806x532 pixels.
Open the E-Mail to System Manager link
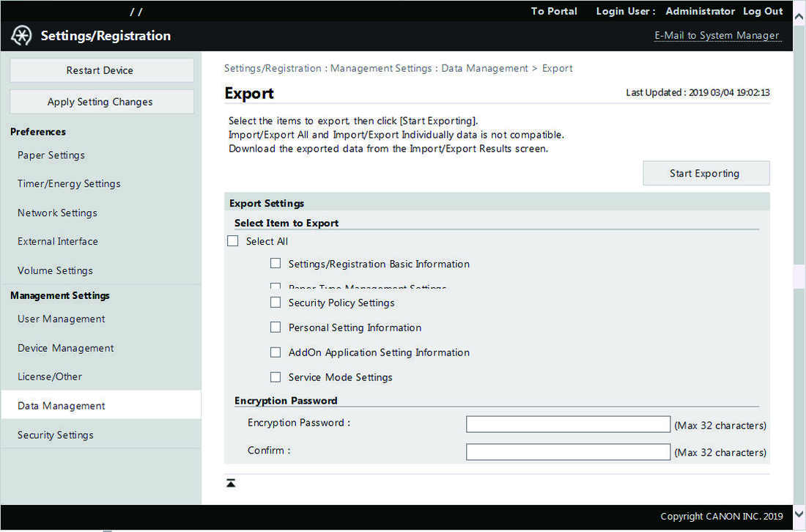[x=717, y=35]
